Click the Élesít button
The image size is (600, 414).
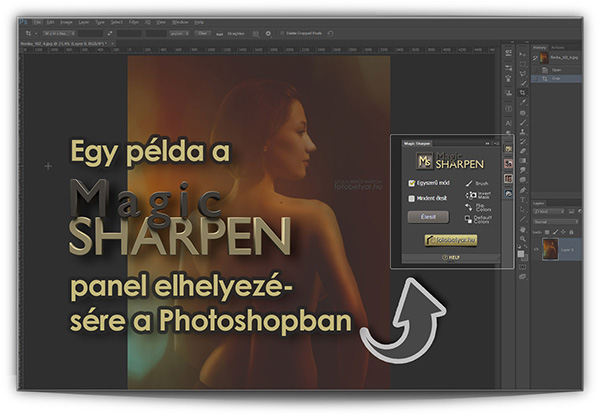(428, 217)
